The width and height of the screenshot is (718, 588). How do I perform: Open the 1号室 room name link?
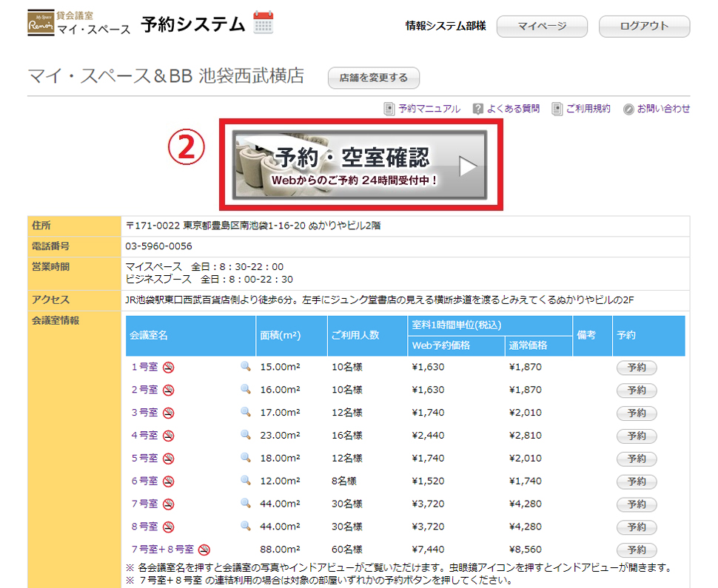144,368
